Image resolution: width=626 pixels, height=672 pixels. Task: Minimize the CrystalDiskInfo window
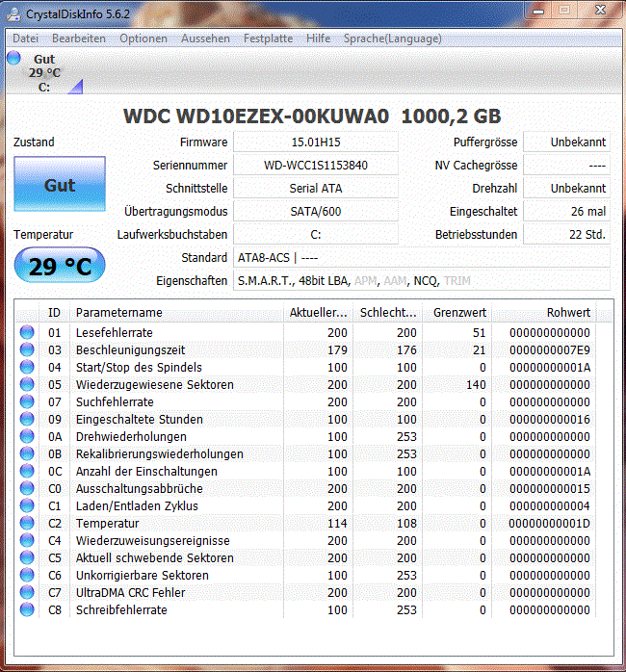538,10
